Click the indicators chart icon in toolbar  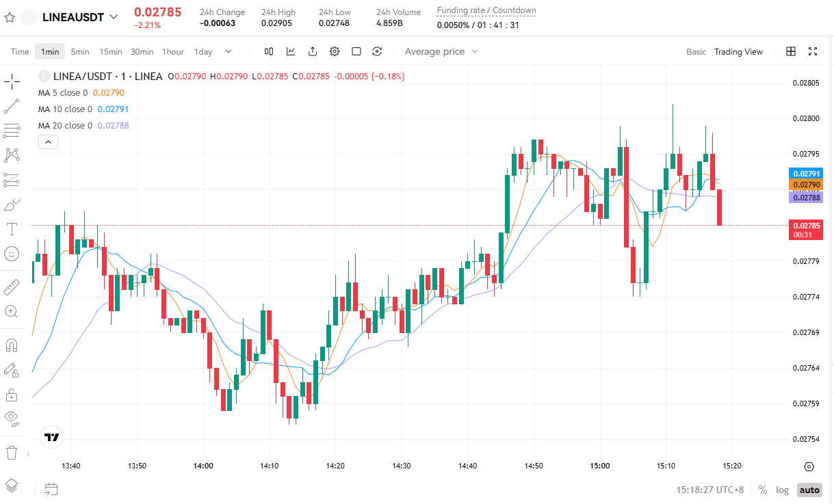click(291, 51)
